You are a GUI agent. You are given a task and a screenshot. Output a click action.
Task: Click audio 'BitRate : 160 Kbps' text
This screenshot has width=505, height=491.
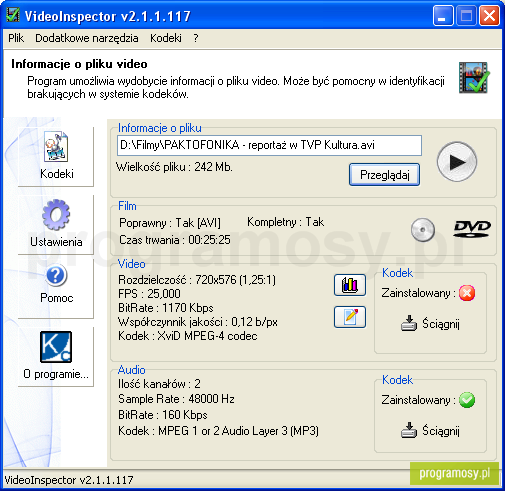(163, 415)
